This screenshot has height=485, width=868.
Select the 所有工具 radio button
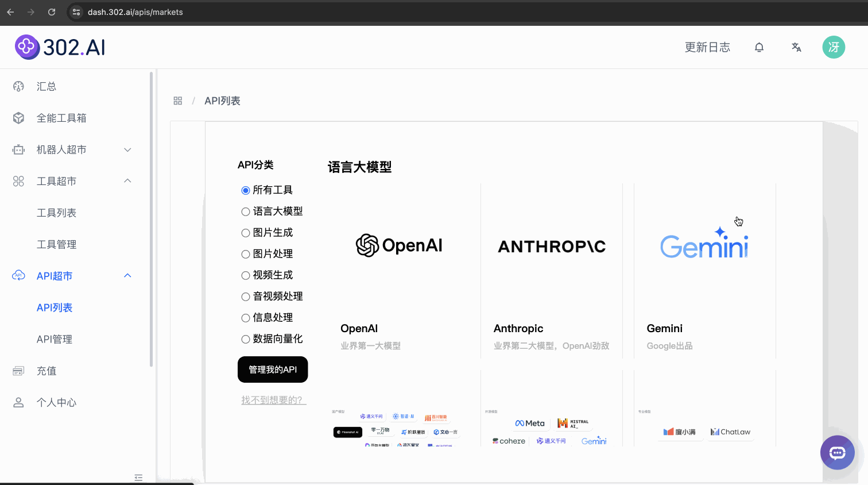click(246, 190)
